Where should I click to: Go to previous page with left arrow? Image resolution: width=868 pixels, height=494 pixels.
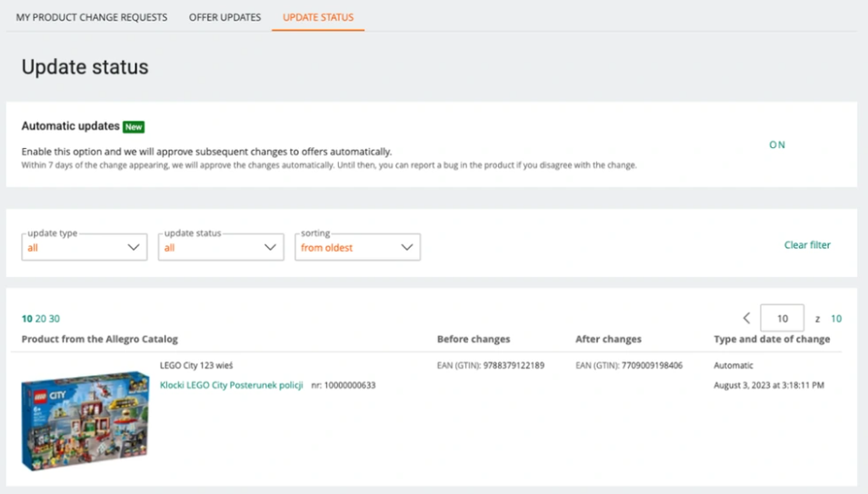(x=746, y=319)
